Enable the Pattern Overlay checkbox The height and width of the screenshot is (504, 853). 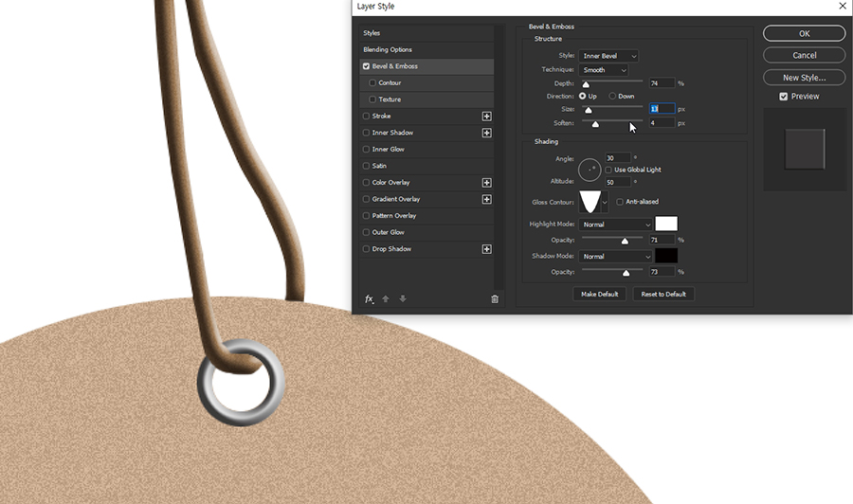366,216
